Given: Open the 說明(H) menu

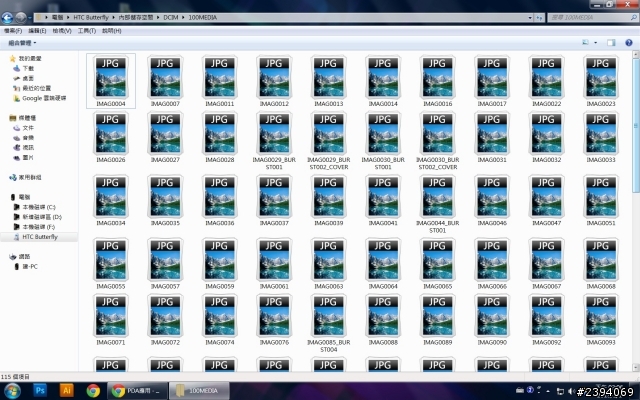Looking at the screenshot, I should [111, 31].
